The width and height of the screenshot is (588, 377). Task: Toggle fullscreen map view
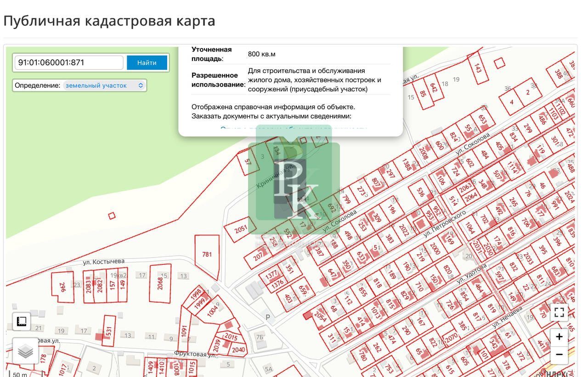tap(559, 313)
